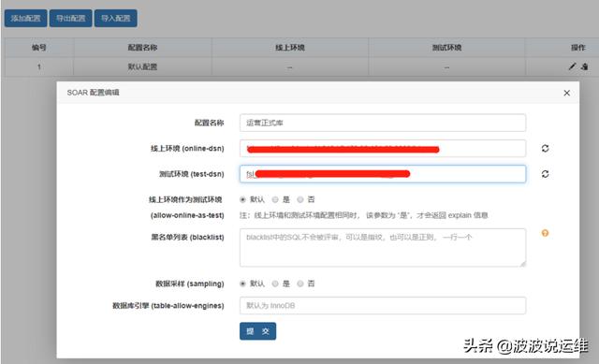
Task: Select 否 for allow-online-as-test
Action: pyautogui.click(x=300, y=199)
